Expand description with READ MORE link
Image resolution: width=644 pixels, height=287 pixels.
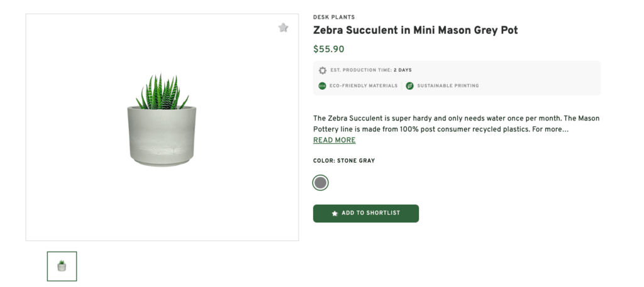tap(334, 141)
